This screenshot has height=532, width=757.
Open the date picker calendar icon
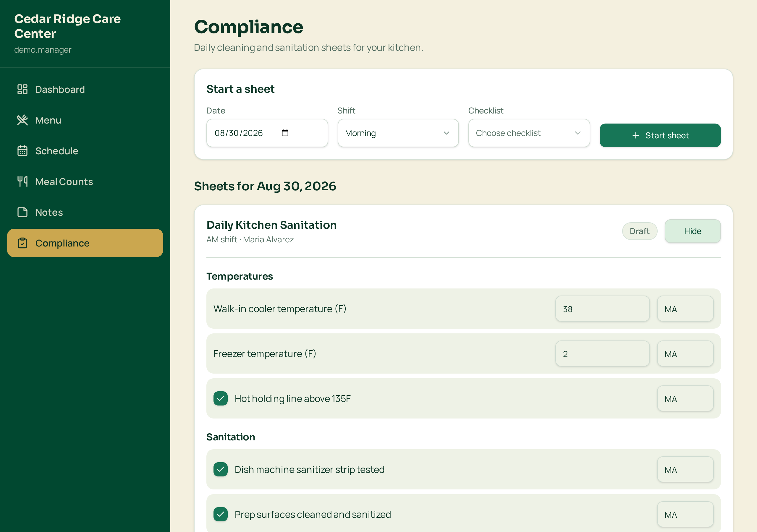tap(285, 133)
